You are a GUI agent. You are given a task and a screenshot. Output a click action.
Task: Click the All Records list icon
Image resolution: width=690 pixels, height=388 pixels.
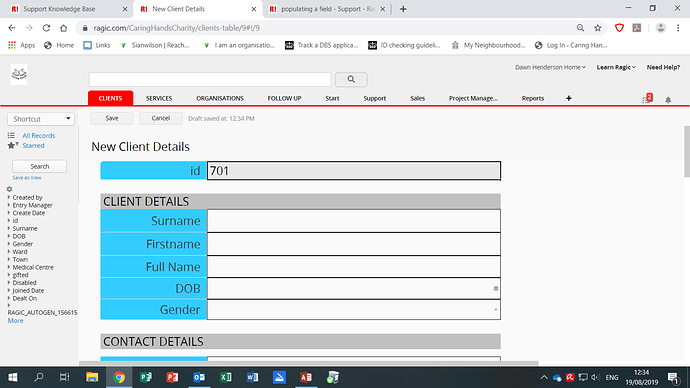(11, 135)
